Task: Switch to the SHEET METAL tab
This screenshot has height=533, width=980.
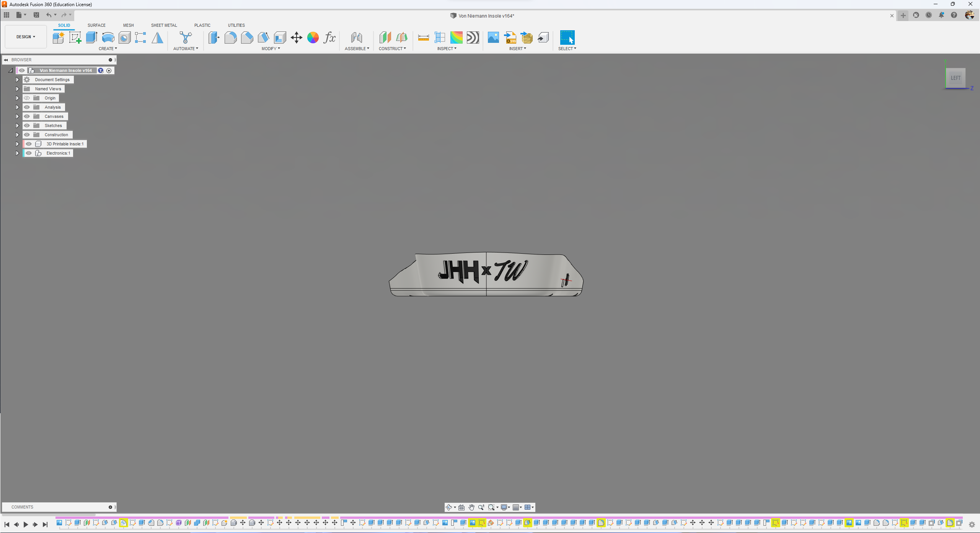Action: tap(164, 25)
